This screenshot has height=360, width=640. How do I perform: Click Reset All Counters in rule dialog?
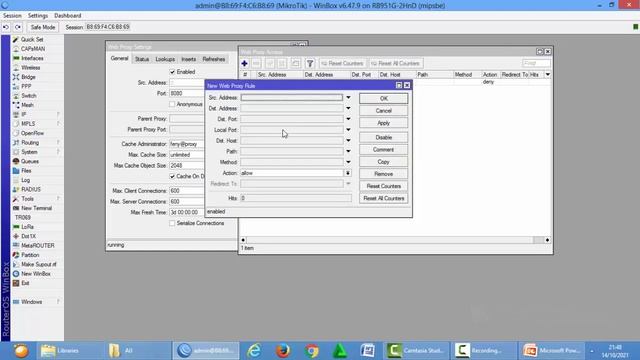point(383,198)
